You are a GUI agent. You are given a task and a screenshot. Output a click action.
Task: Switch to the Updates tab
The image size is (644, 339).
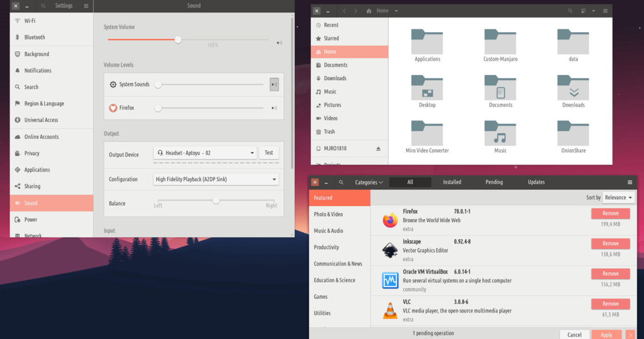tap(536, 182)
